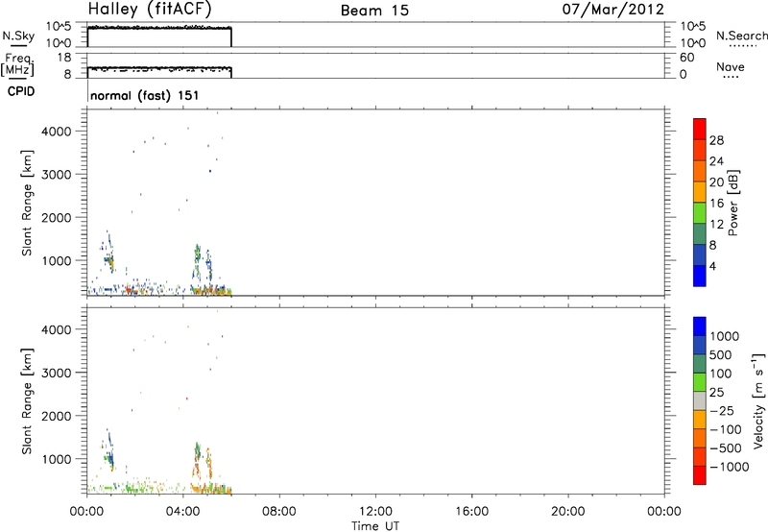
Task: Pick the light green Power colorbar segment
Action: (x=700, y=213)
